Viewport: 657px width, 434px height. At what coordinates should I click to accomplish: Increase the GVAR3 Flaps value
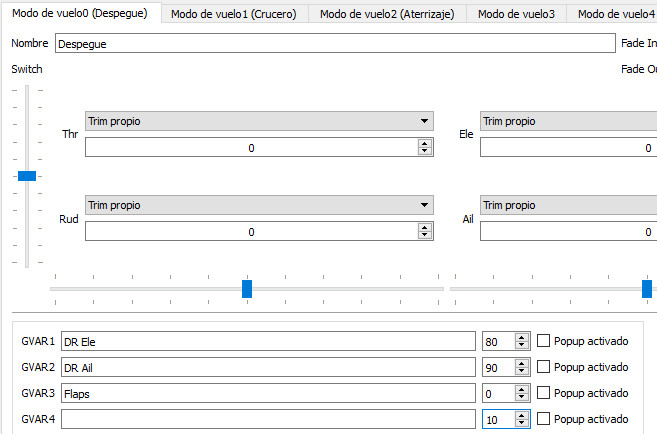[x=521, y=389]
